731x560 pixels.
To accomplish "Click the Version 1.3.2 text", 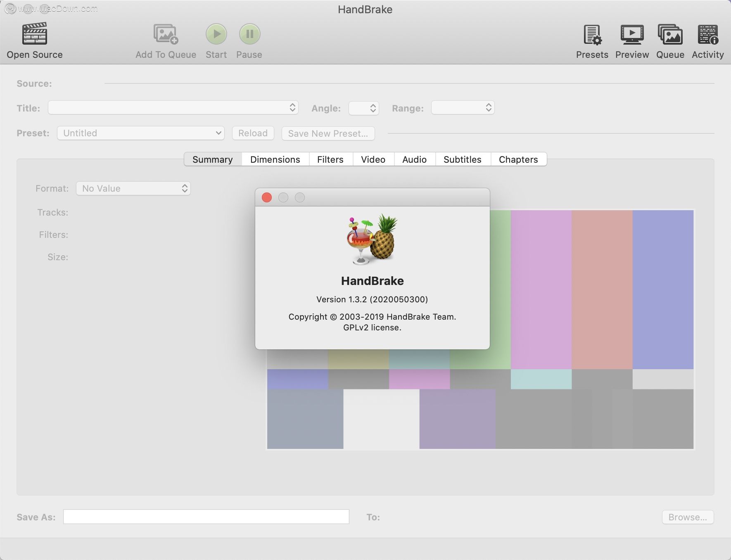I will [x=372, y=299].
